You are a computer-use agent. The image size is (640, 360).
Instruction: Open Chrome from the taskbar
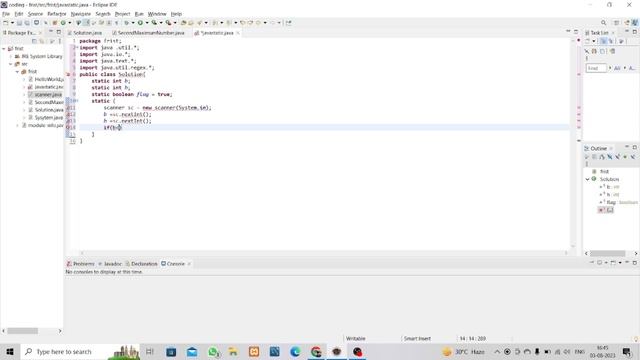pyautogui.click(x=316, y=352)
